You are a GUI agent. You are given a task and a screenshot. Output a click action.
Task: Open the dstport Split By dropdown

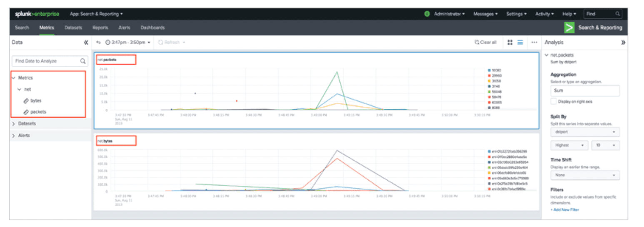point(584,132)
